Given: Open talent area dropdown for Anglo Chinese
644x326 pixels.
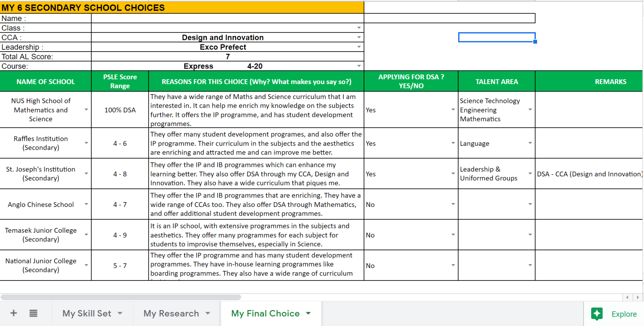Looking at the screenshot, I should [x=530, y=204].
